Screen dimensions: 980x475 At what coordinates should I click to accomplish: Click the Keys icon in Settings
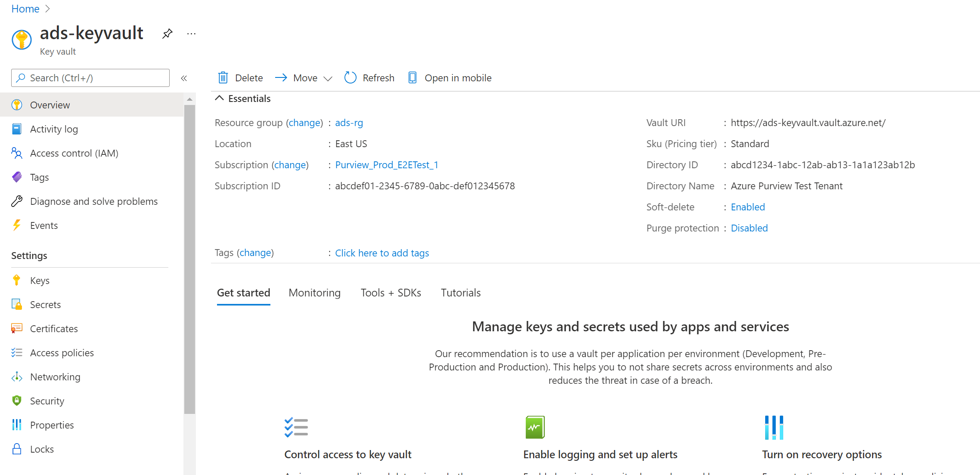click(18, 280)
